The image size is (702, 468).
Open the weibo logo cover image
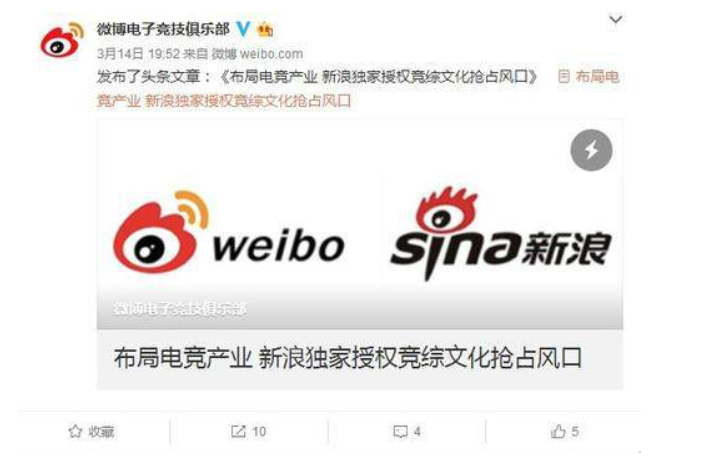(229, 233)
